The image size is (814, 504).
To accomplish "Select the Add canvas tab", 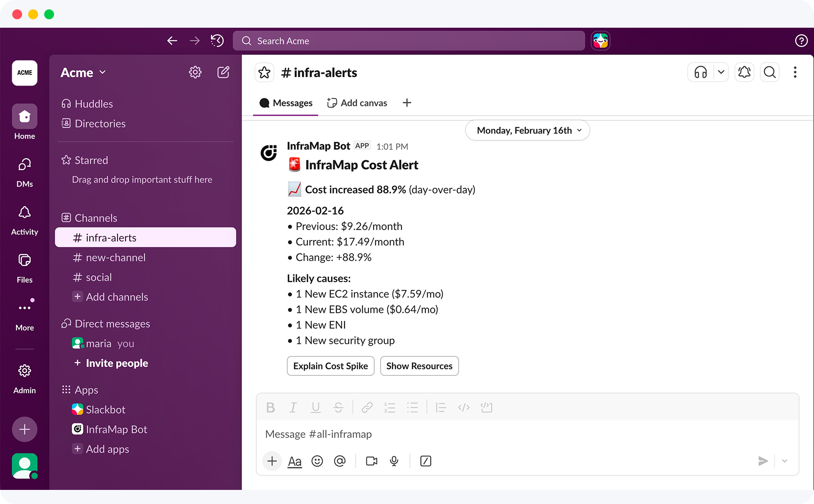I will click(357, 103).
